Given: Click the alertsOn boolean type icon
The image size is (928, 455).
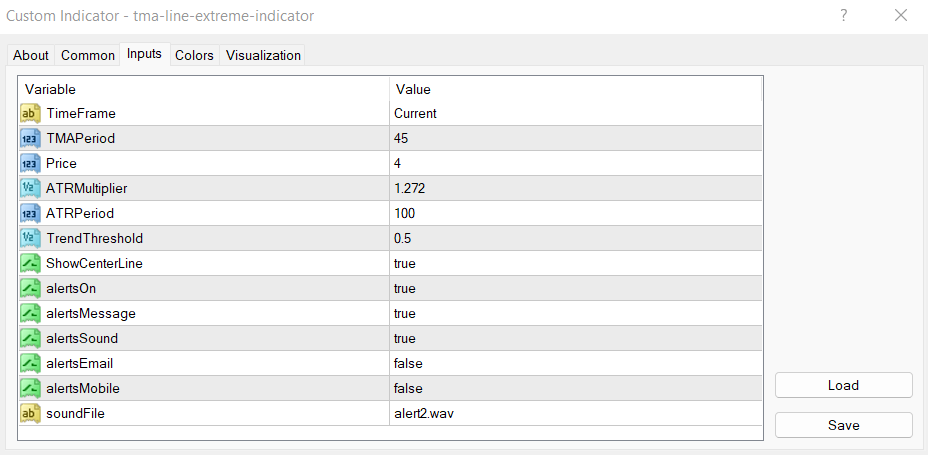Looking at the screenshot, I should (30, 288).
